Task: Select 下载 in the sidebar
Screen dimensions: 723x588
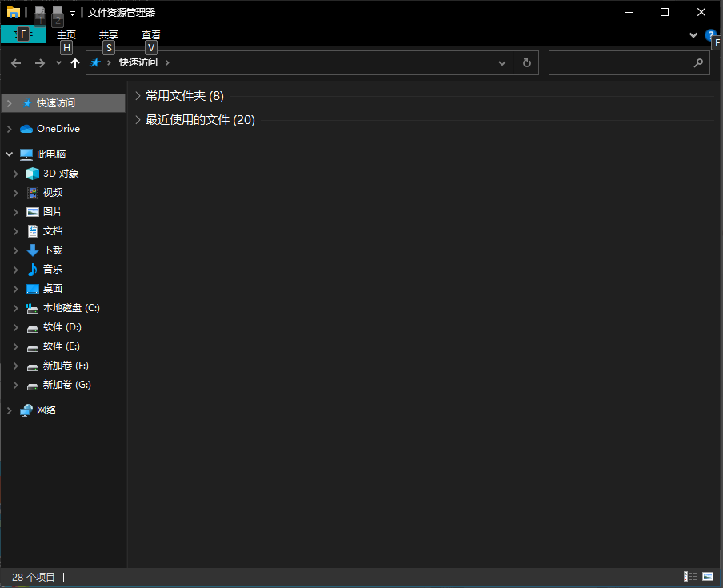Action: tap(53, 250)
